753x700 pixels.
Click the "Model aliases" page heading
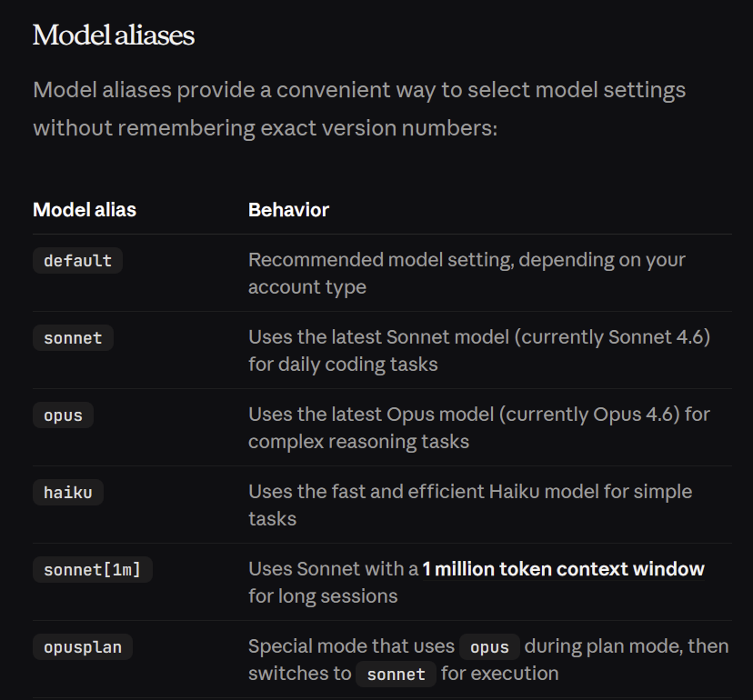click(114, 35)
